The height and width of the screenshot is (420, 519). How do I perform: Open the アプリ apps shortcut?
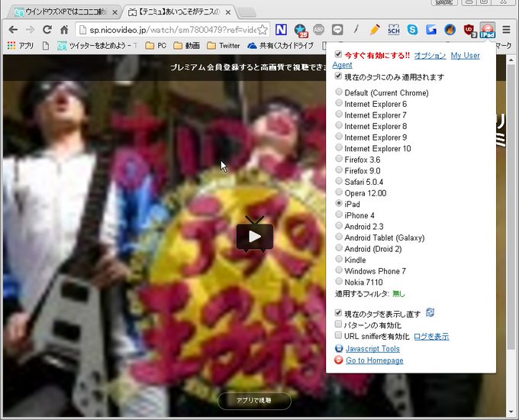pyautogui.click(x=20, y=45)
